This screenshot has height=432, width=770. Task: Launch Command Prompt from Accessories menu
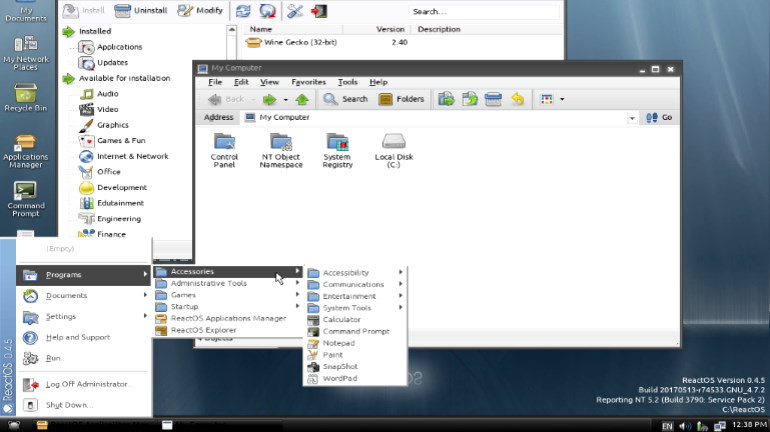coord(356,331)
